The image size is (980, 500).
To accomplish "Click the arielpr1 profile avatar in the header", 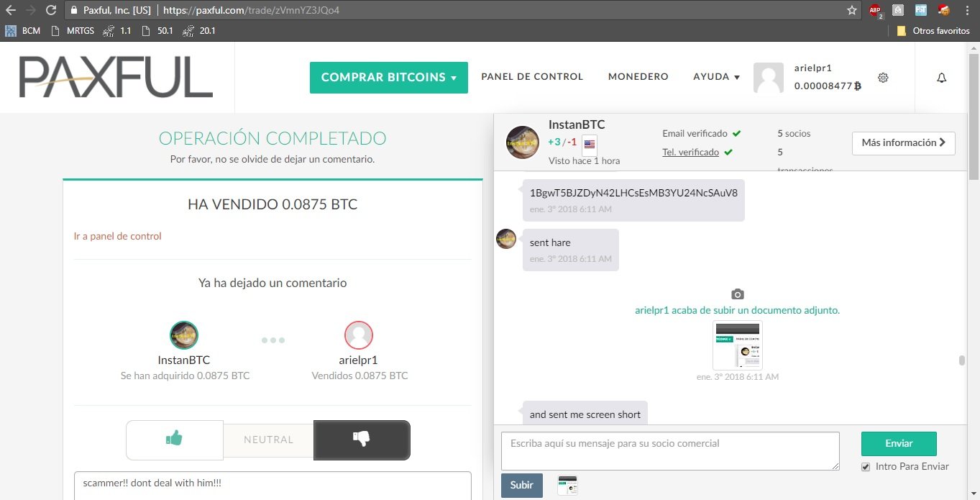I will click(769, 78).
